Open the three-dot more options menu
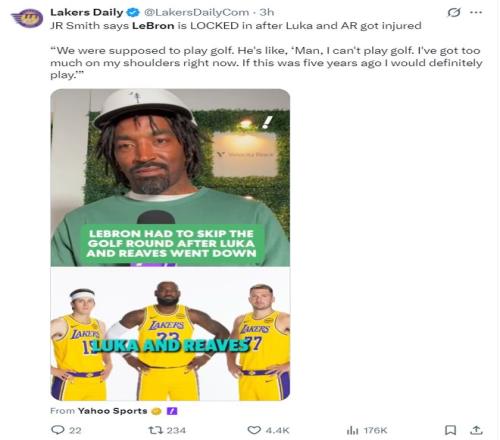This screenshot has width=500, height=440. [476, 12]
